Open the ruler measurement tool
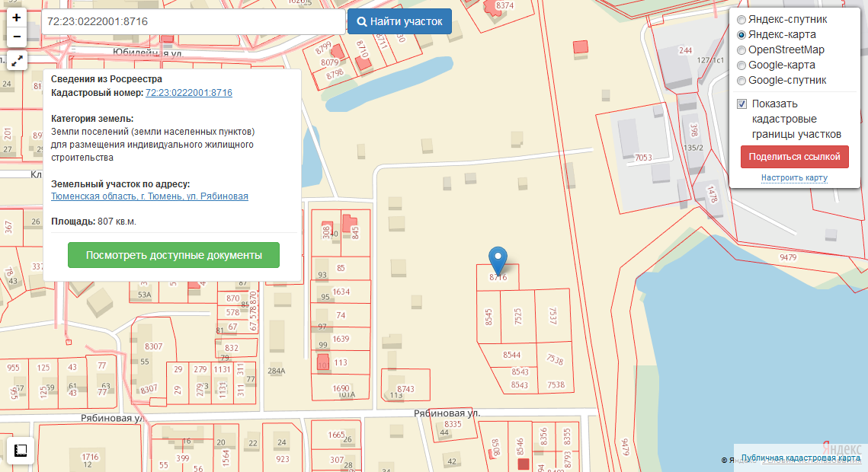This screenshot has height=472, width=868. point(21,451)
